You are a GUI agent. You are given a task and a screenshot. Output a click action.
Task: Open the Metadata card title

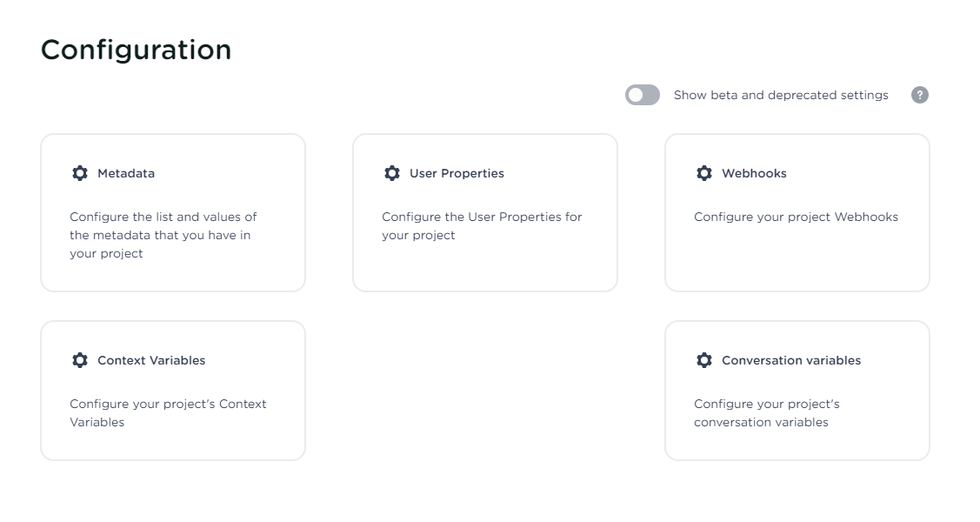[126, 173]
